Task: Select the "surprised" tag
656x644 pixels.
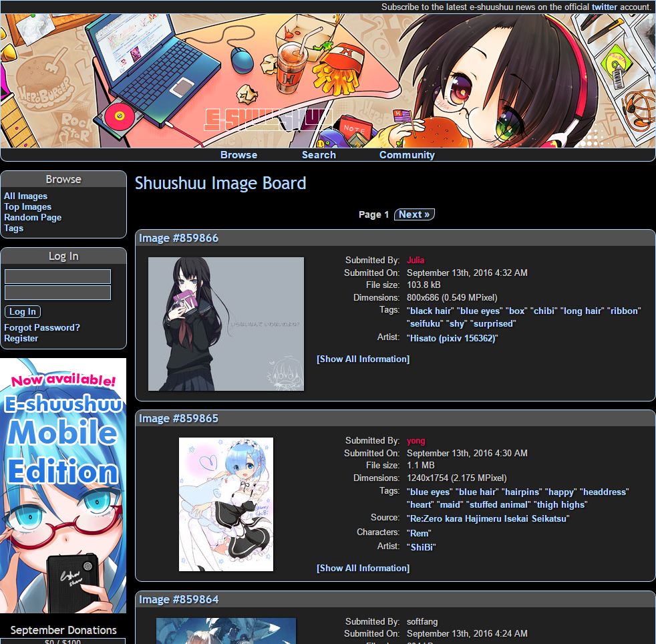Action: tap(493, 323)
